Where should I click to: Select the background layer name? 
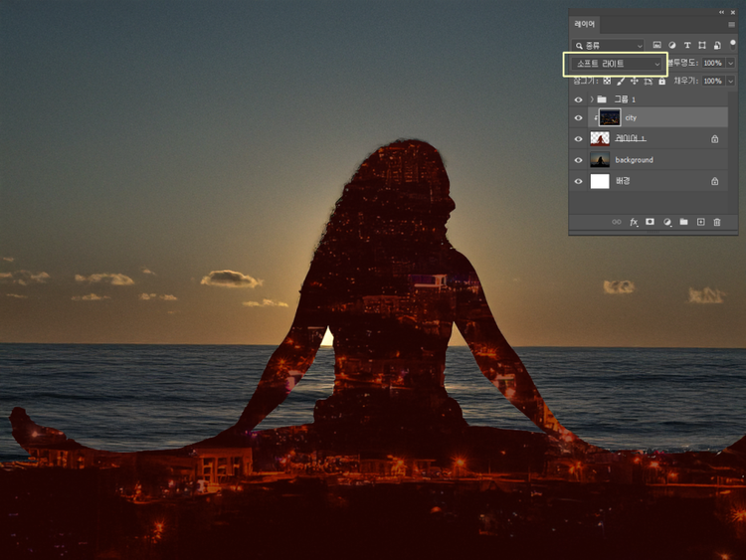tap(635, 160)
